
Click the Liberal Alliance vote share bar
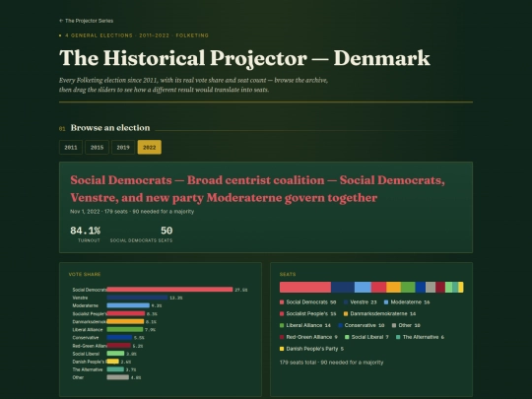(125, 329)
